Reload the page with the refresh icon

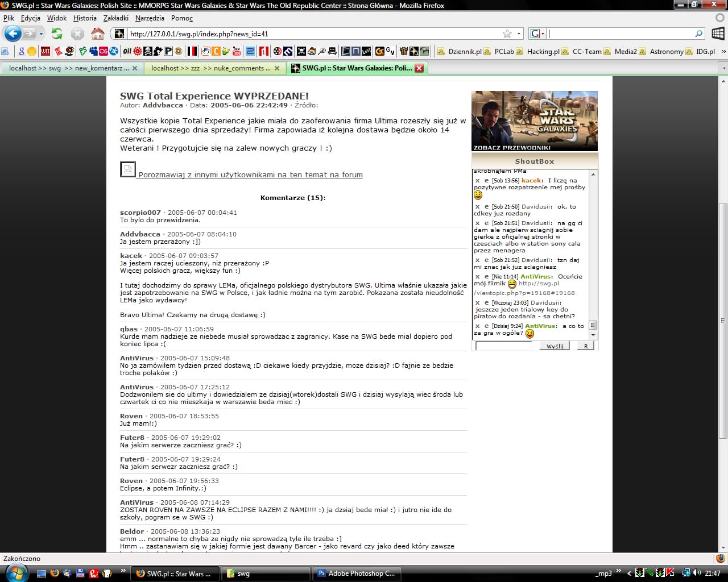click(57, 34)
